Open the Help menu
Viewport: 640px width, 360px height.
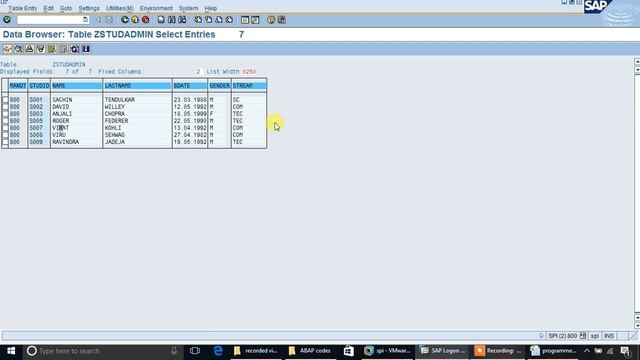(x=211, y=8)
